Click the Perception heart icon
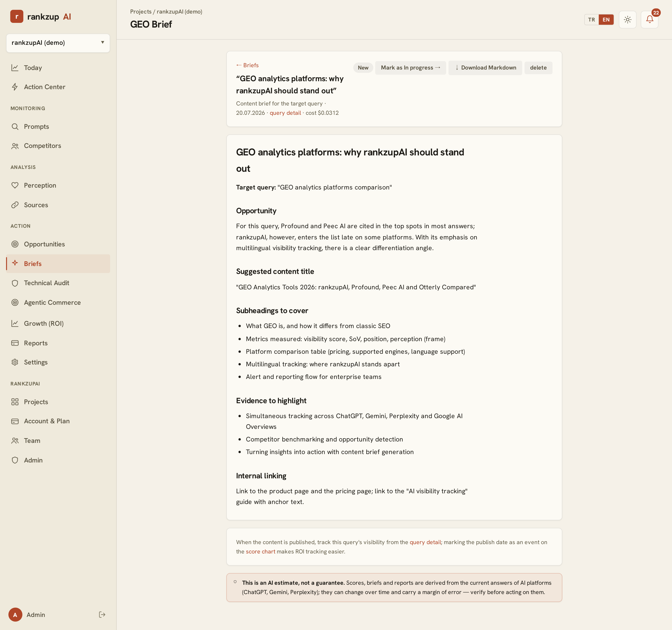This screenshot has height=630, width=672. 15,185
